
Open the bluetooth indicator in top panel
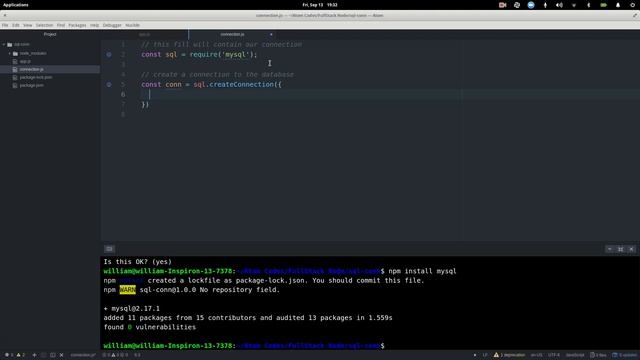point(588,5)
